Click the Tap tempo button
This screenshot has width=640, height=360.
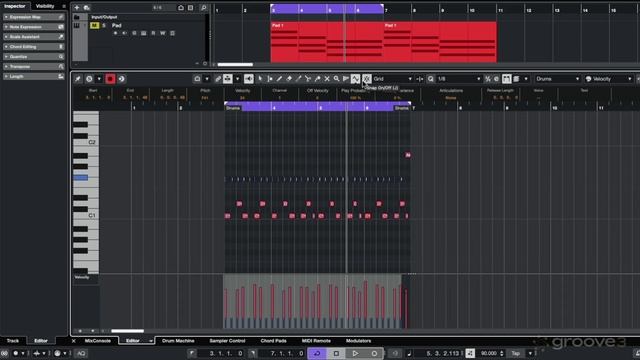[516, 353]
